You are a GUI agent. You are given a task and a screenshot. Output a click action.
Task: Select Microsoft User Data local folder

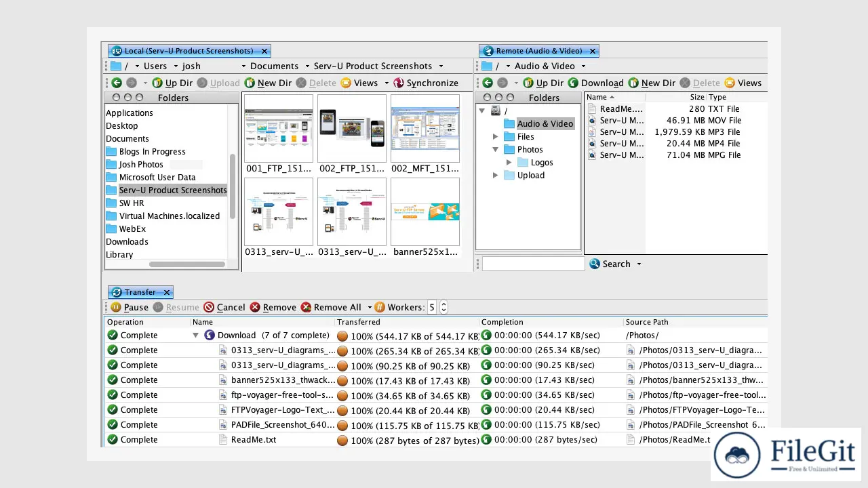(x=151, y=178)
